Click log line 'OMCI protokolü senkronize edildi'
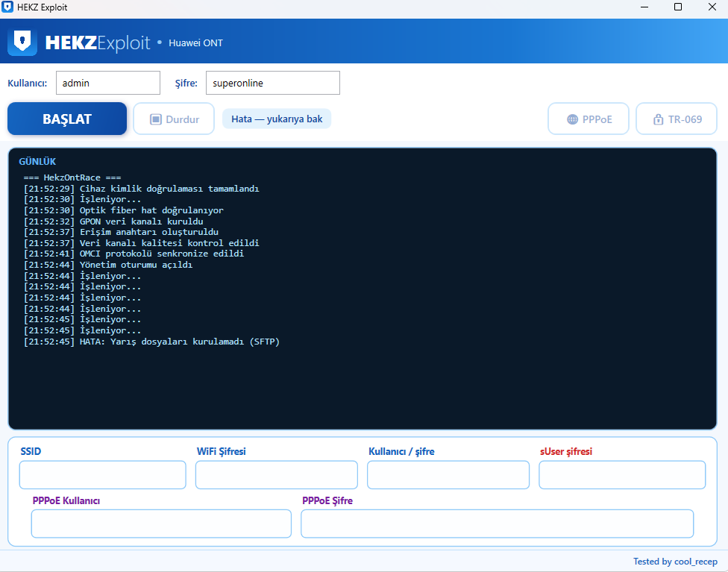Viewport: 728px width, 572px height. pyautogui.click(x=134, y=254)
